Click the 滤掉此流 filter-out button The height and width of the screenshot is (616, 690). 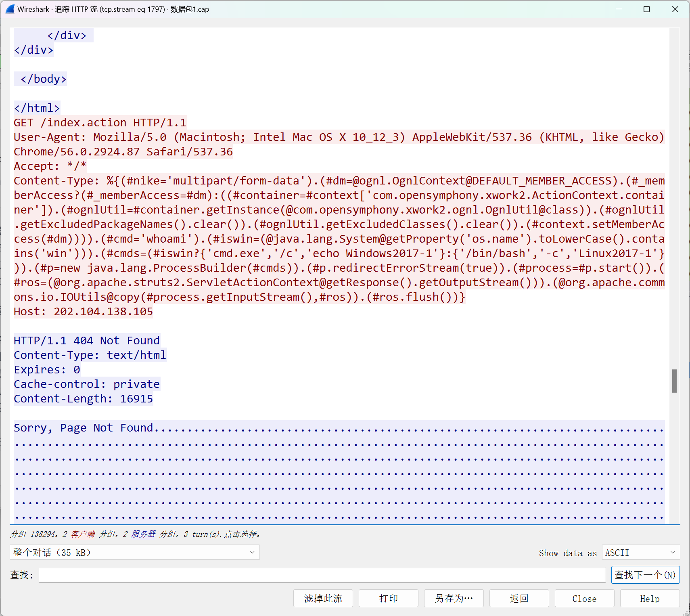[x=323, y=598]
